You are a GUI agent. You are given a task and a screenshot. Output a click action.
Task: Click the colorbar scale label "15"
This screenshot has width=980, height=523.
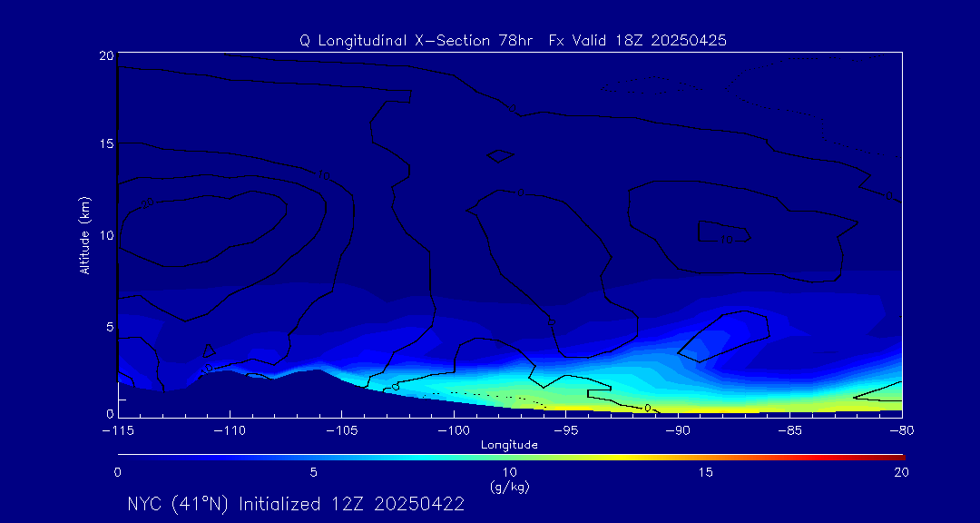(x=706, y=474)
